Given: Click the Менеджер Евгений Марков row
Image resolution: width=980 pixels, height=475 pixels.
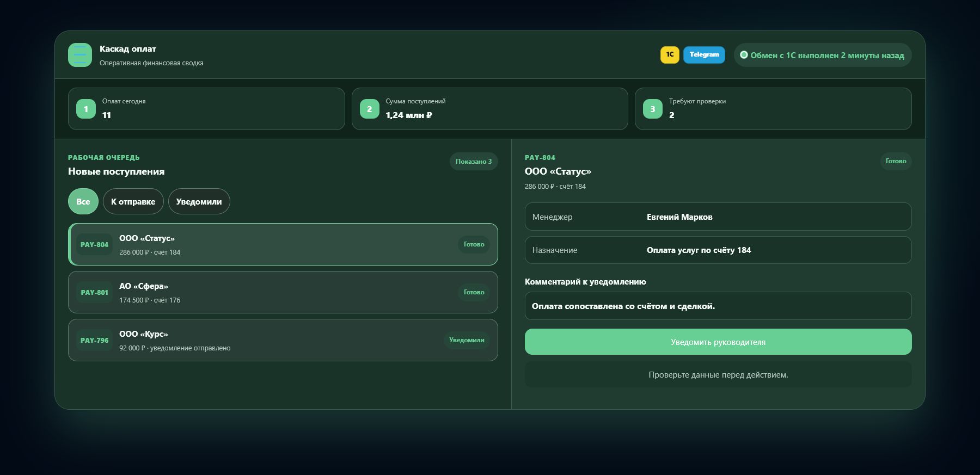Looking at the screenshot, I should (x=718, y=217).
